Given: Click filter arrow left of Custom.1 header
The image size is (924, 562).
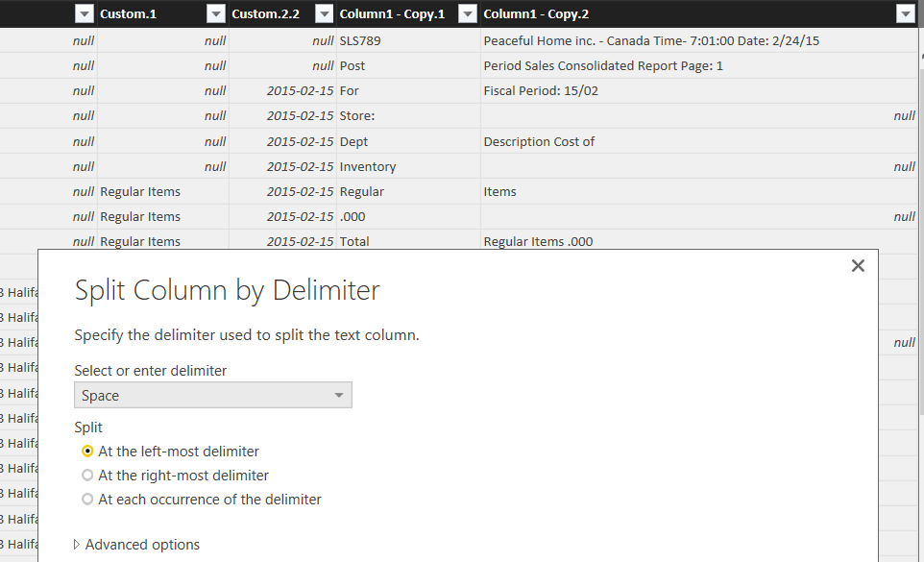Looking at the screenshot, I should pos(84,13).
